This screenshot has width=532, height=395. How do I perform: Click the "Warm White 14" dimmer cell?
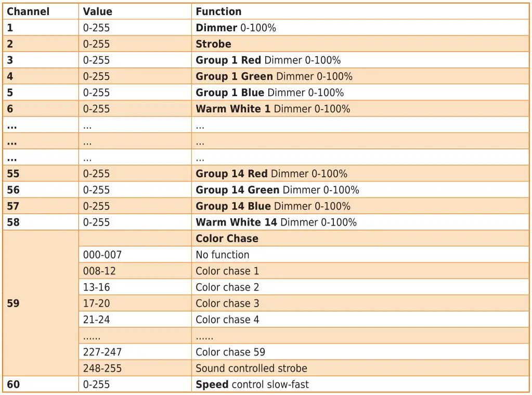point(276,222)
